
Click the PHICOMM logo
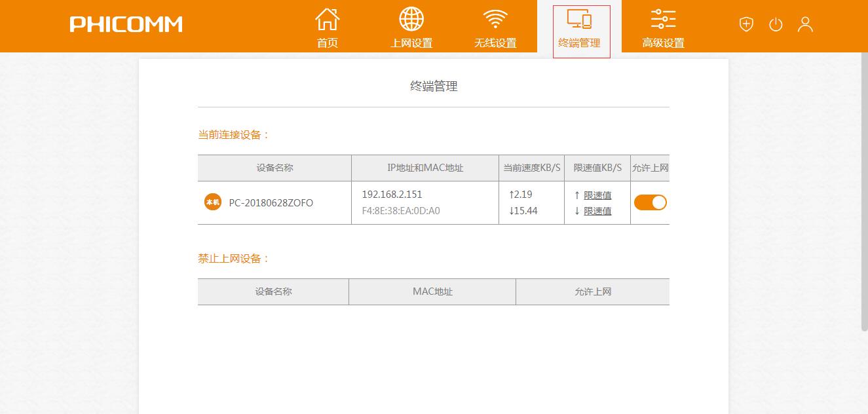click(x=125, y=24)
